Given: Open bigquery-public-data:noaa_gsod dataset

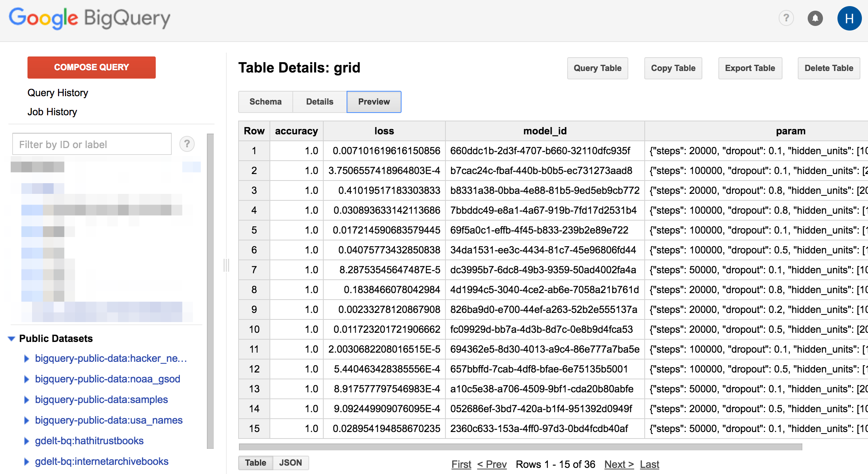Looking at the screenshot, I should [x=108, y=379].
